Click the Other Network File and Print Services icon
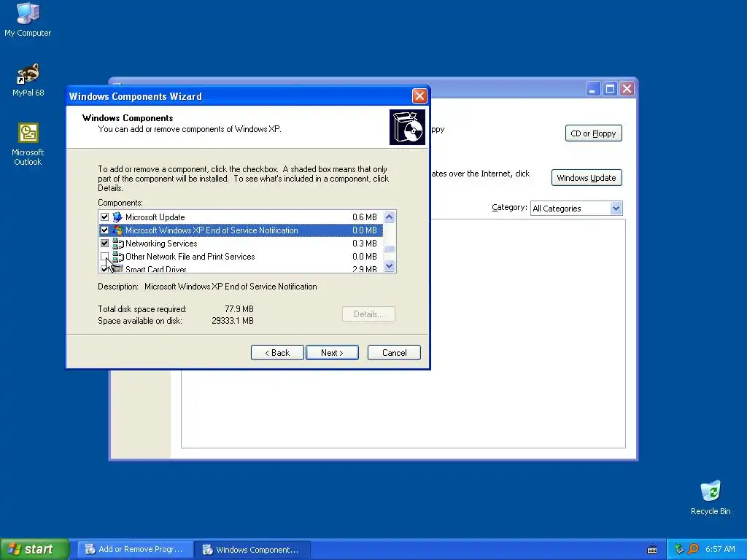The width and height of the screenshot is (747, 560). click(117, 257)
